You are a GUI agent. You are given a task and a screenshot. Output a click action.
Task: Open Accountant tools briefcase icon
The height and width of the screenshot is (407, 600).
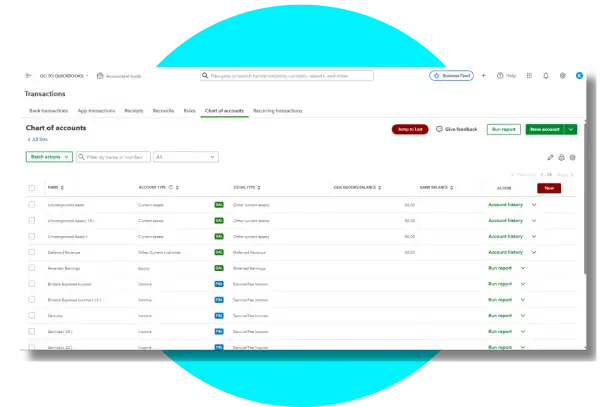[100, 76]
